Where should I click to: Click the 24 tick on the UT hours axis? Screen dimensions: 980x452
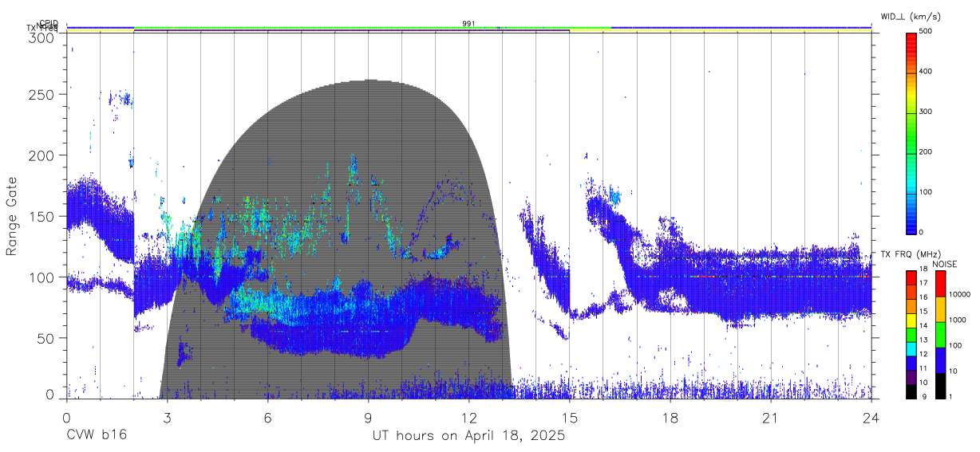point(871,418)
